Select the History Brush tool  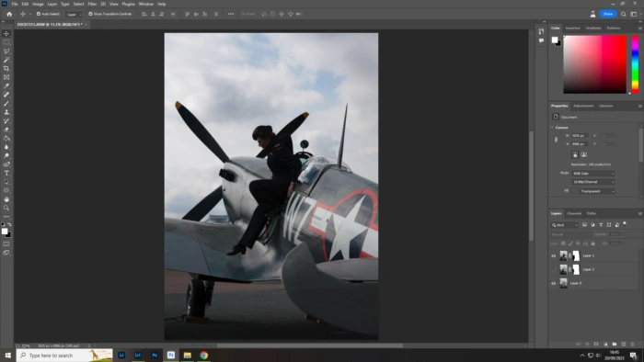coord(6,120)
